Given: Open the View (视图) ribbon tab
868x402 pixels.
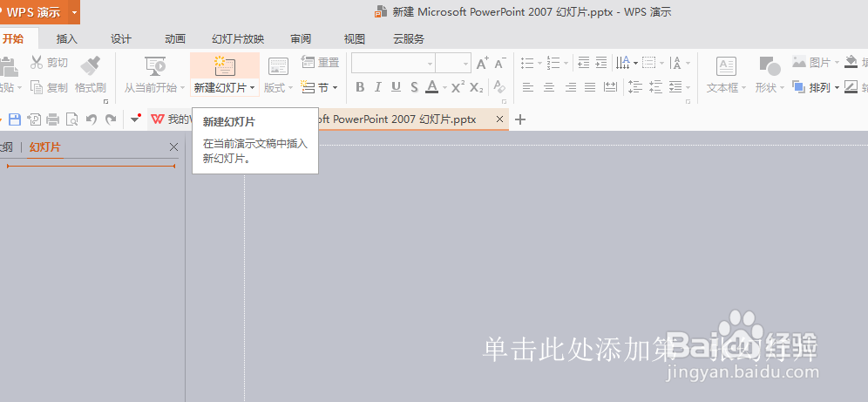Looking at the screenshot, I should pyautogui.click(x=355, y=38).
